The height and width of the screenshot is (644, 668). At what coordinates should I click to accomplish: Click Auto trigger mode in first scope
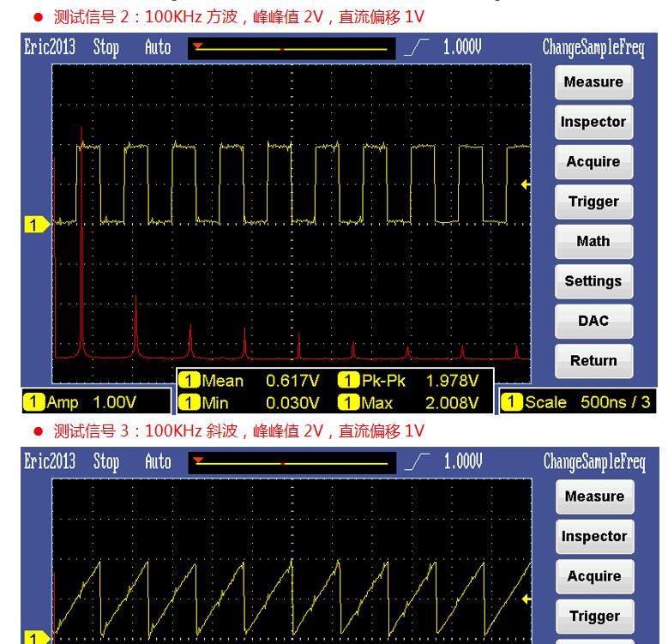click(158, 47)
